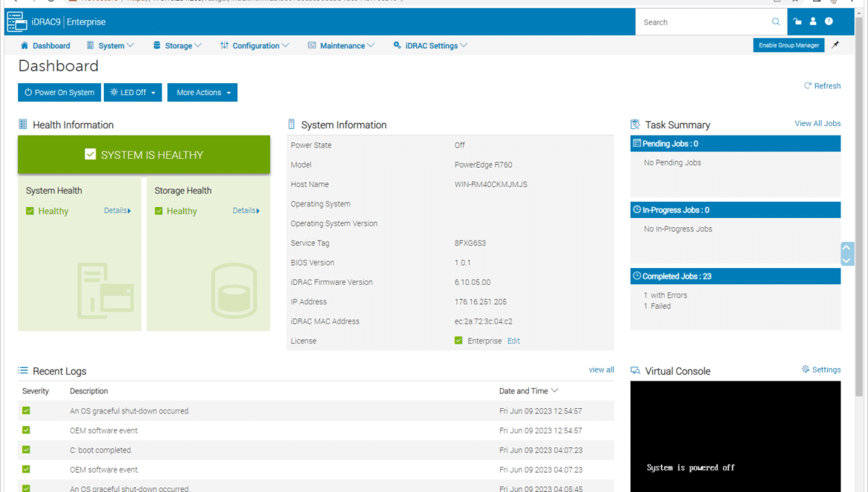Click severity check for 'An OS graceful shut-down occurred.' 12:54:57

[26, 410]
